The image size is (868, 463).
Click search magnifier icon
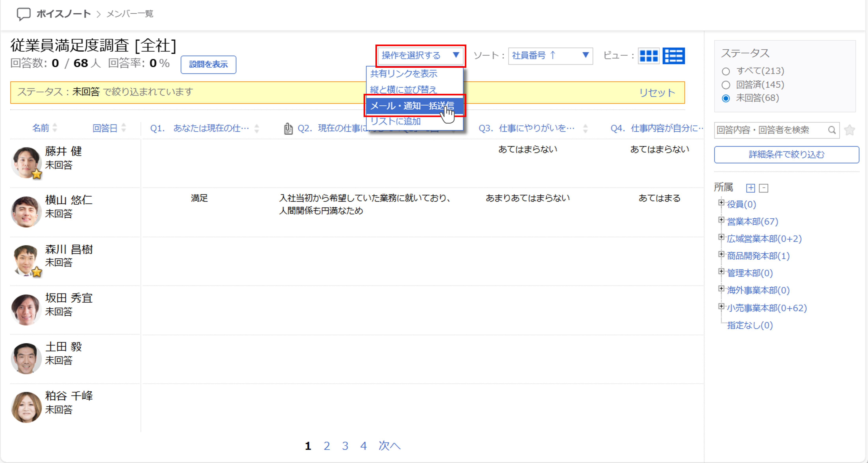pyautogui.click(x=832, y=130)
